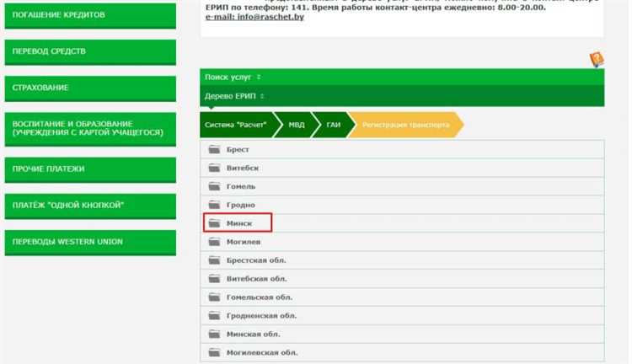Open Платёж "одной кнопкой" section
Viewport: 632px width, 364px height.
click(x=90, y=206)
